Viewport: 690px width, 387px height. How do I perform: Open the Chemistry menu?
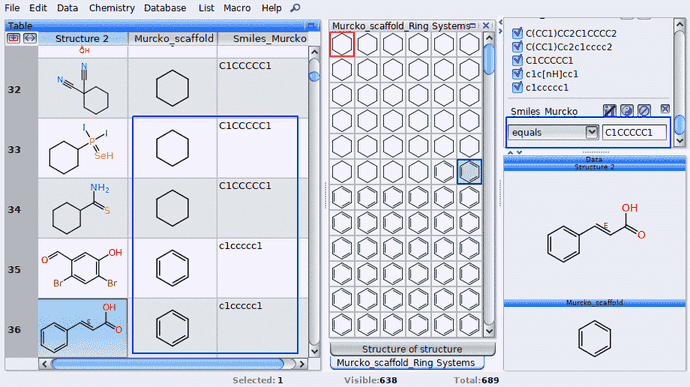112,8
